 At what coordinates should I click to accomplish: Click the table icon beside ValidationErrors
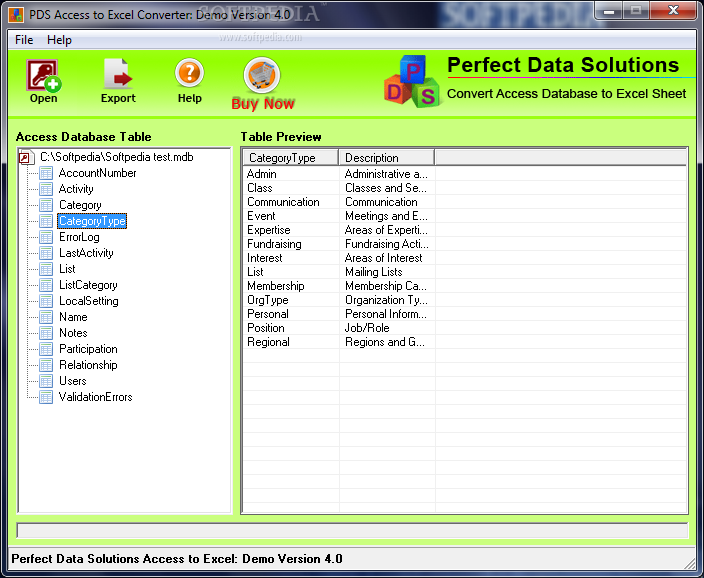pyautogui.click(x=46, y=397)
